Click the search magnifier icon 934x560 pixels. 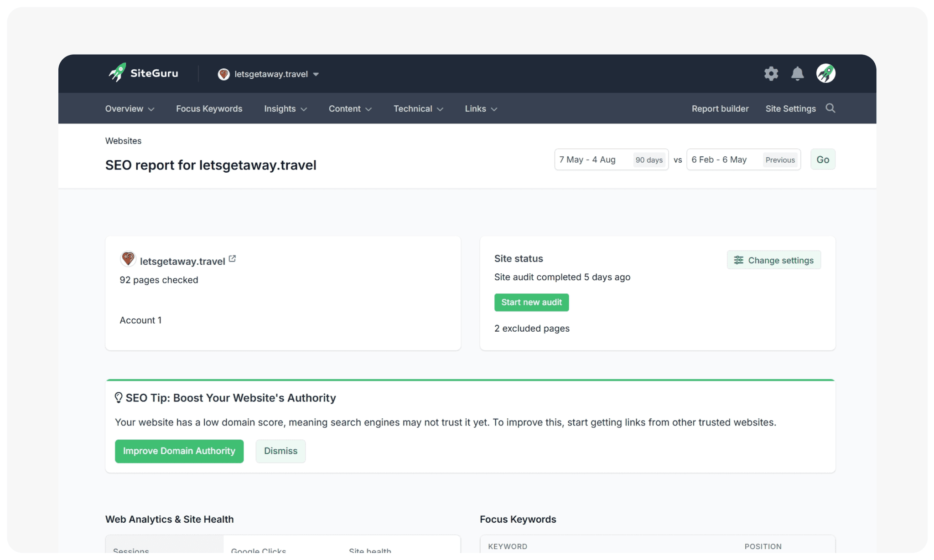(830, 108)
